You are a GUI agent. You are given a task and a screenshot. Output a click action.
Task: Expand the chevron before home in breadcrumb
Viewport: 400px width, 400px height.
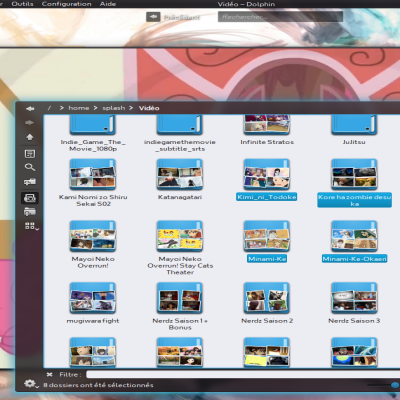tap(62, 108)
